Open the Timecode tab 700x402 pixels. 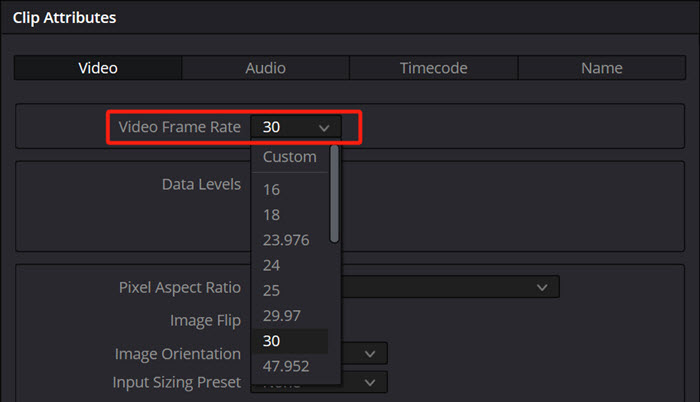pos(433,68)
